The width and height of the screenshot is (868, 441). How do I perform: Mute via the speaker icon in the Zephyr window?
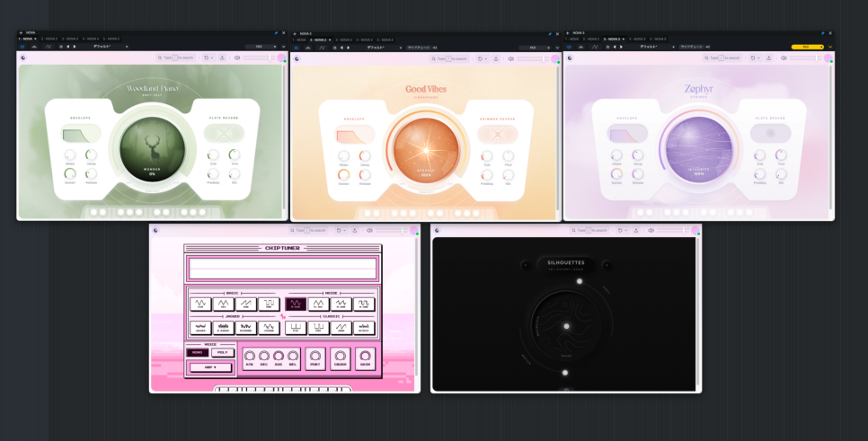point(784,57)
